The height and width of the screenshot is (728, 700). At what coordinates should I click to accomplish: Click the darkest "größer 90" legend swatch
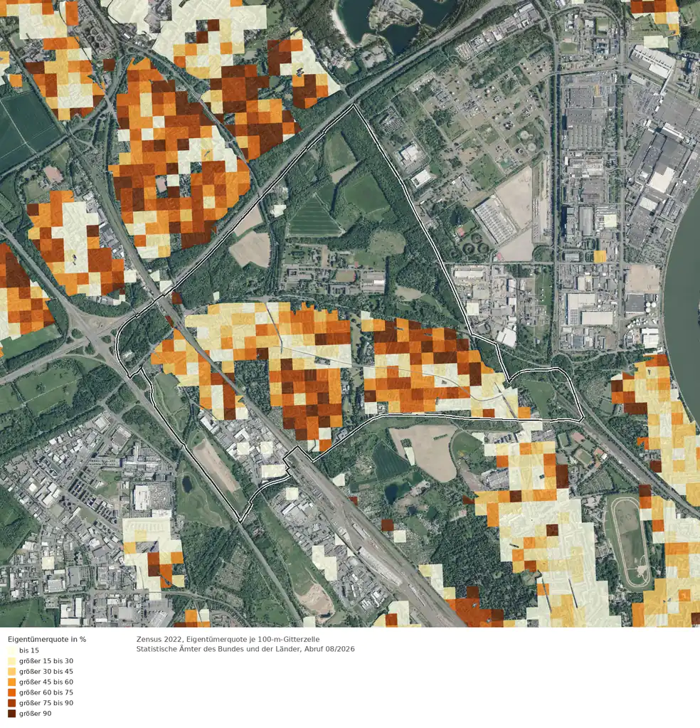11,714
